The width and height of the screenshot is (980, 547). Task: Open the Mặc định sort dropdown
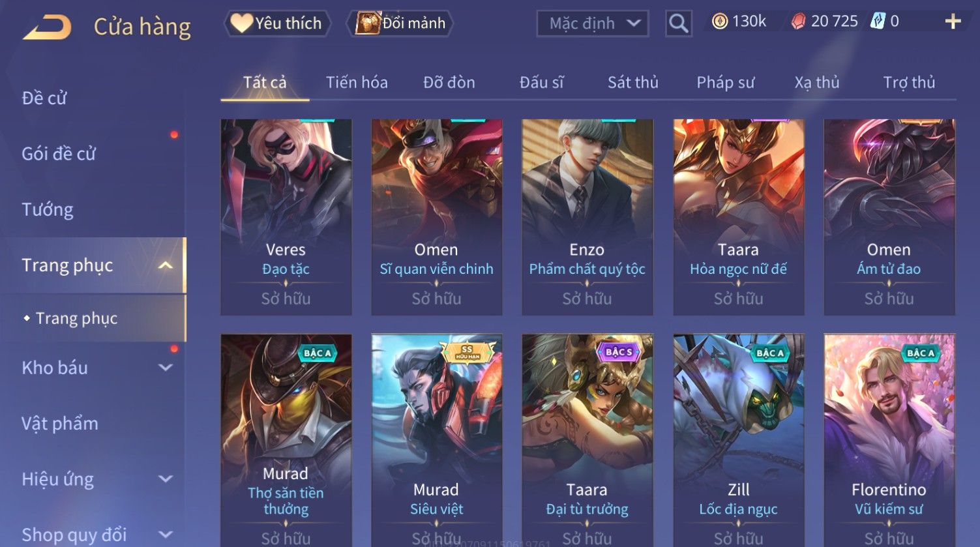point(593,23)
